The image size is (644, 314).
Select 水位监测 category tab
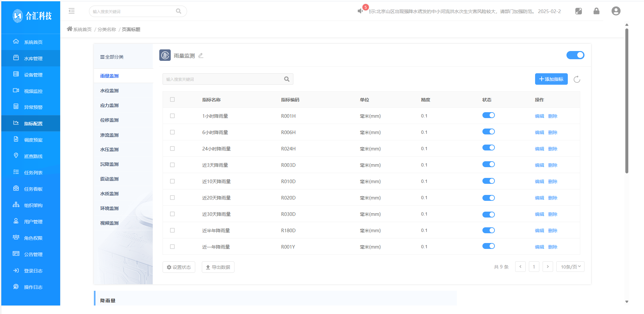coord(109,91)
